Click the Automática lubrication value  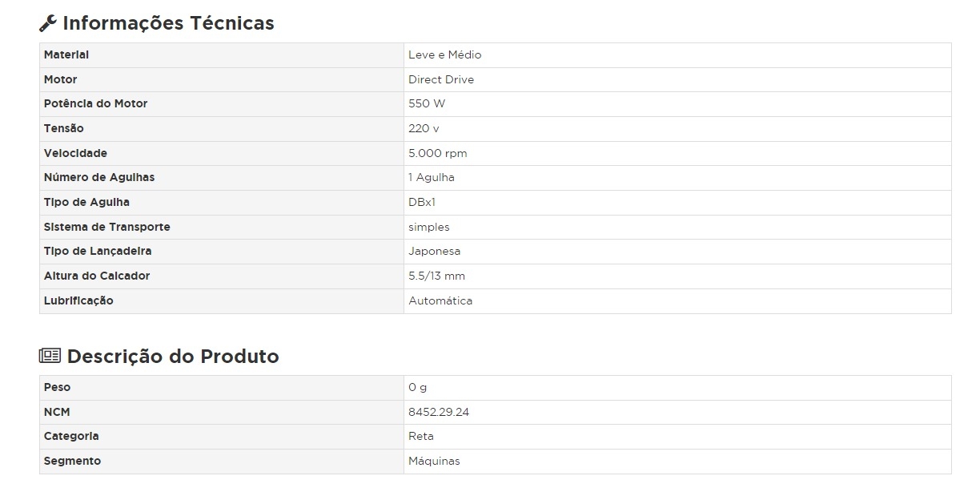click(x=440, y=300)
